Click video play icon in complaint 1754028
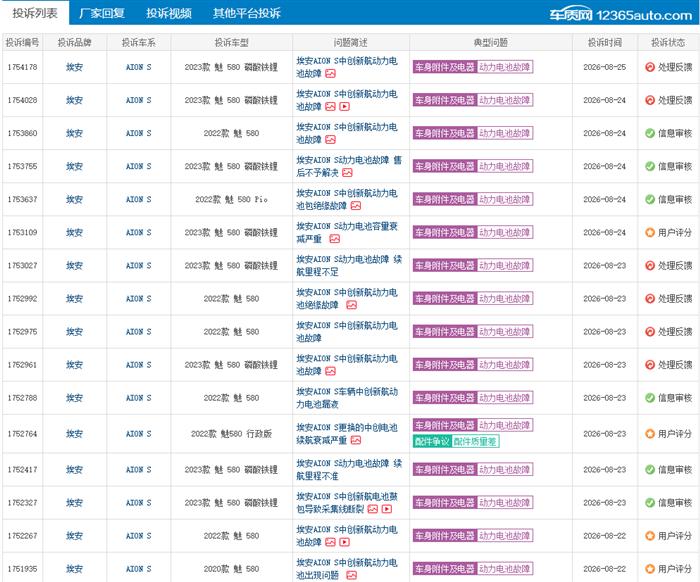Viewport: 700px width, 582px height. [x=344, y=107]
